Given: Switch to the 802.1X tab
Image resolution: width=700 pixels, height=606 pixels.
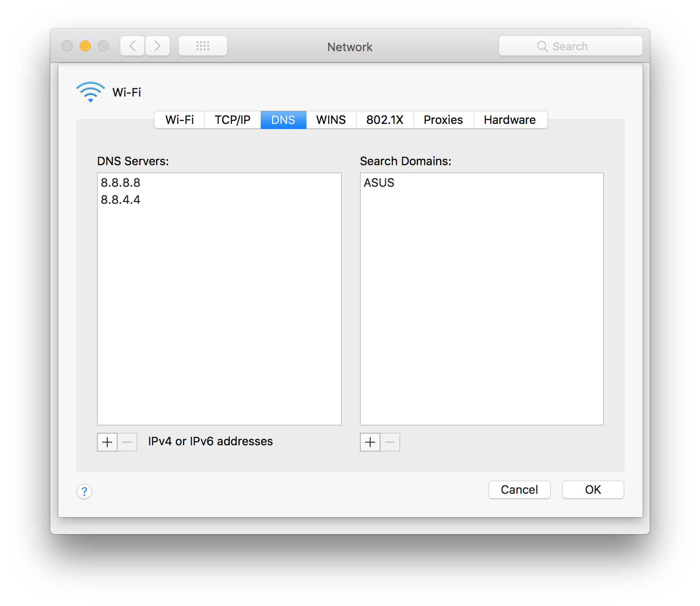Looking at the screenshot, I should coord(385,120).
